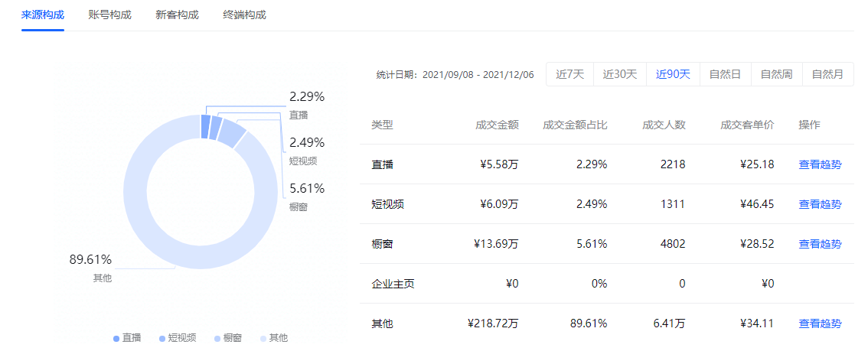
Task: Click the 89.61% chart label
Action: (x=90, y=259)
